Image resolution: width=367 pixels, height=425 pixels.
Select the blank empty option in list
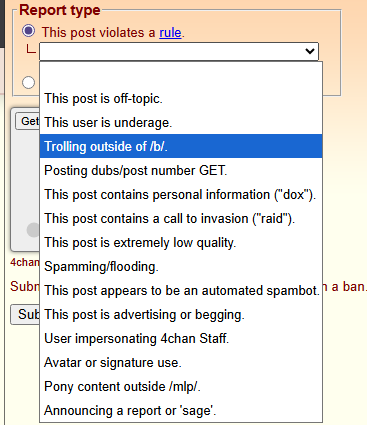click(181, 74)
